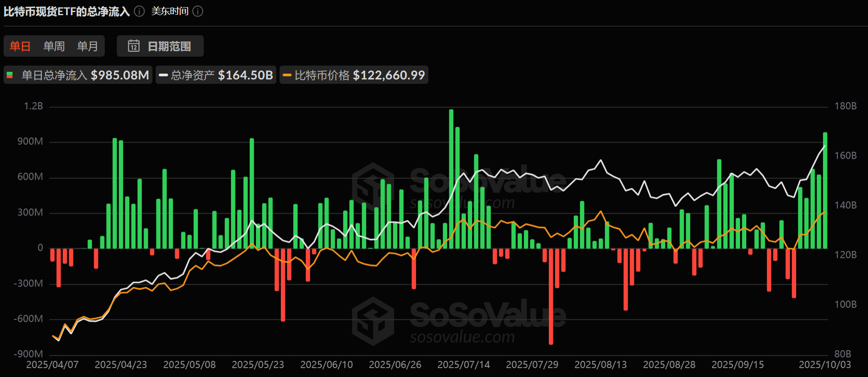Click the green-red square legend marker
868x377 pixels.
[x=10, y=75]
